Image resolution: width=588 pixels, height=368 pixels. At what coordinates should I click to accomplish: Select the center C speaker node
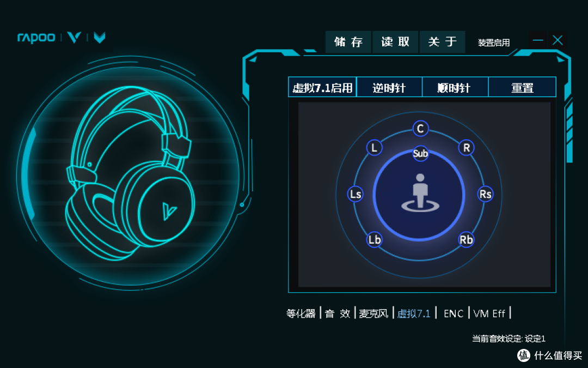(x=420, y=129)
